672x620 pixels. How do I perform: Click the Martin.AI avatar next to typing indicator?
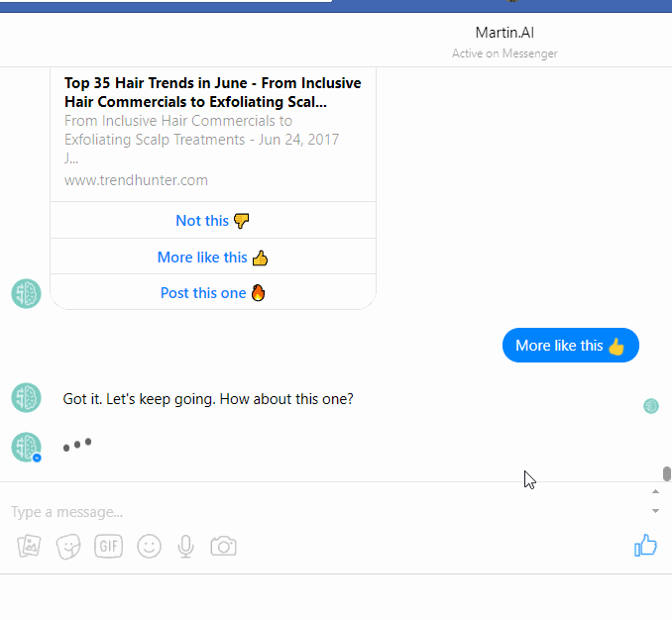pyautogui.click(x=26, y=447)
